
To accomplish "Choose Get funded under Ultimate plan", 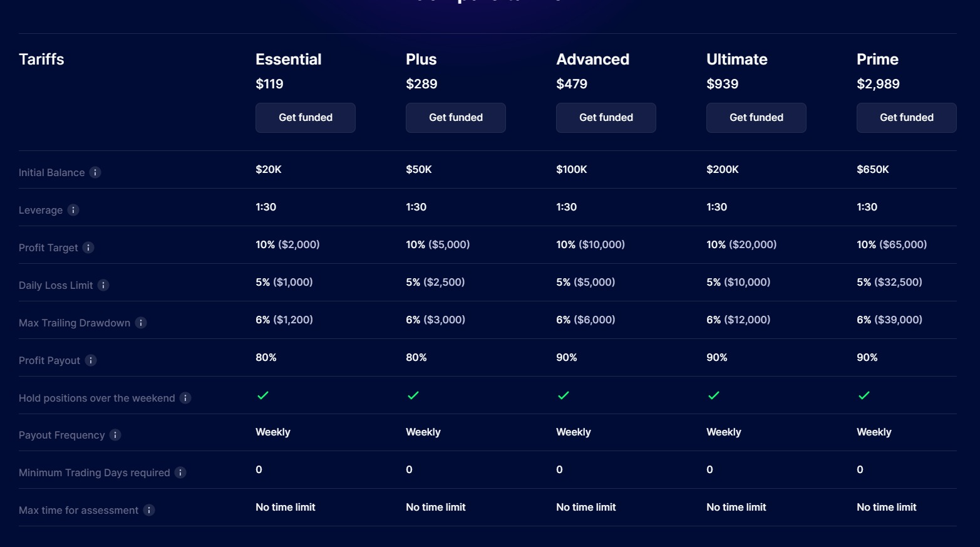I will [x=756, y=118].
